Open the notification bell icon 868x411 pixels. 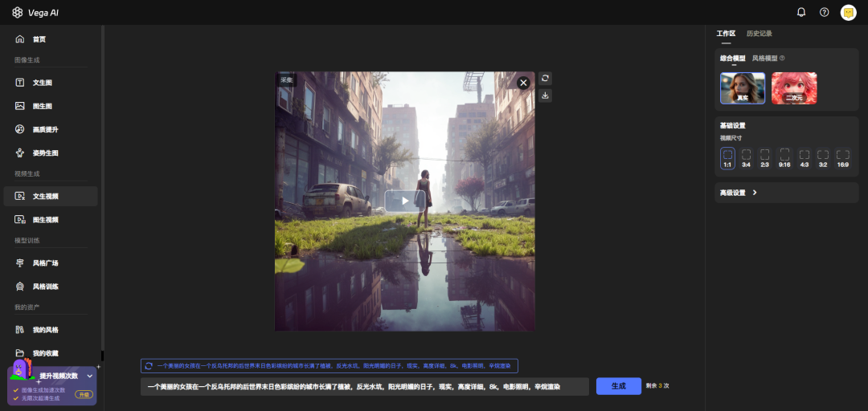point(801,12)
